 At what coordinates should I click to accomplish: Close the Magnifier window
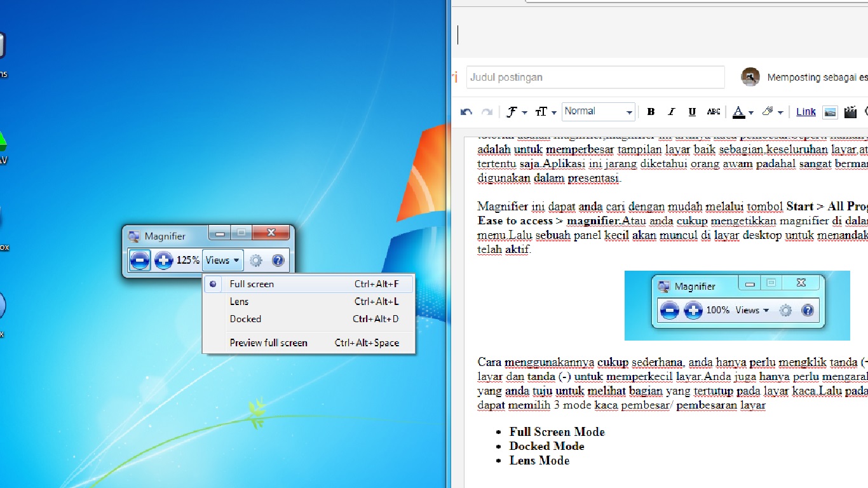click(271, 233)
